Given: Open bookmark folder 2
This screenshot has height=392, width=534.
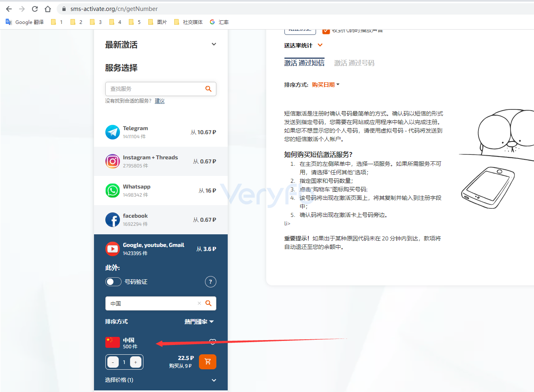Looking at the screenshot, I should coord(76,22).
